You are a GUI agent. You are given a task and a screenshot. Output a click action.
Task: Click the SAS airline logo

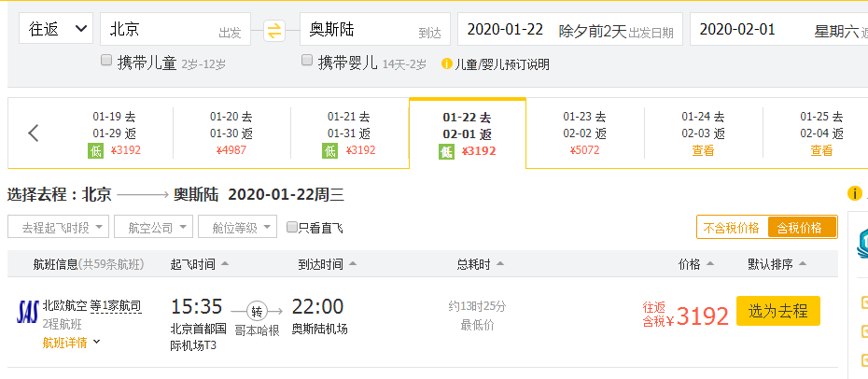pyautogui.click(x=28, y=312)
